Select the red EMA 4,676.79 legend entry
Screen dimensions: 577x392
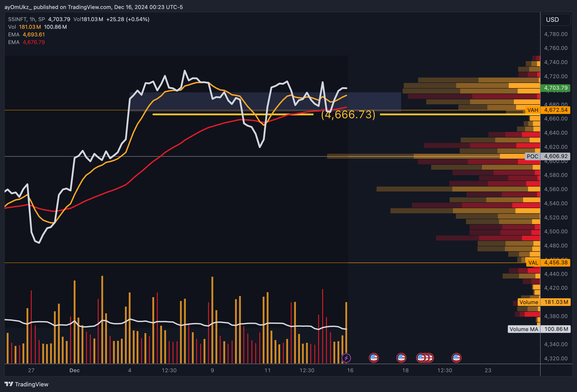tap(26, 42)
